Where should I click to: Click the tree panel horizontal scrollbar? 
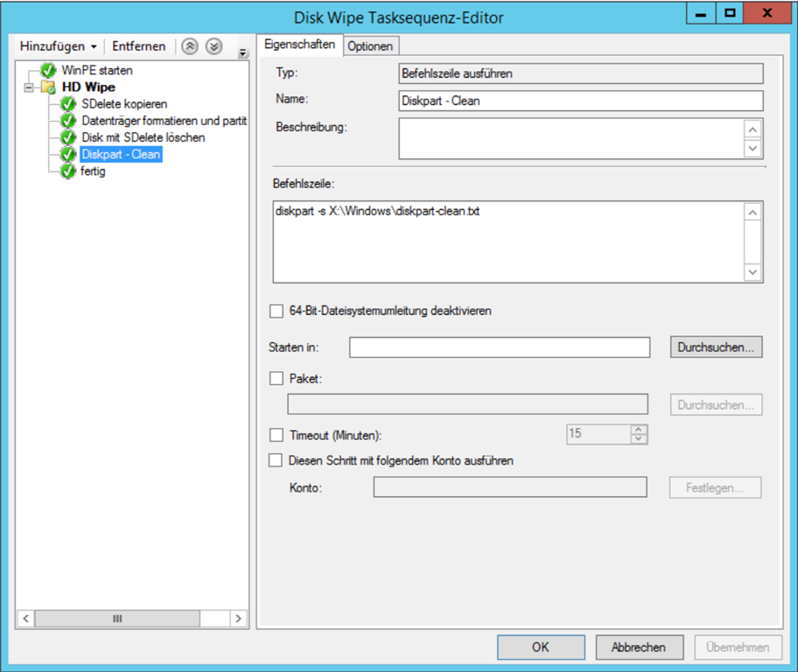point(117,618)
